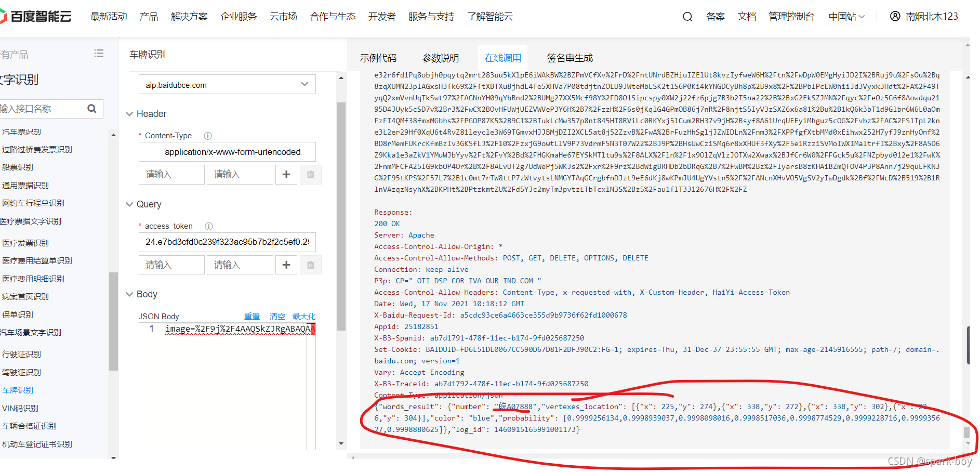
Task: Switch to the 示例代码 tab
Action: tap(378, 58)
